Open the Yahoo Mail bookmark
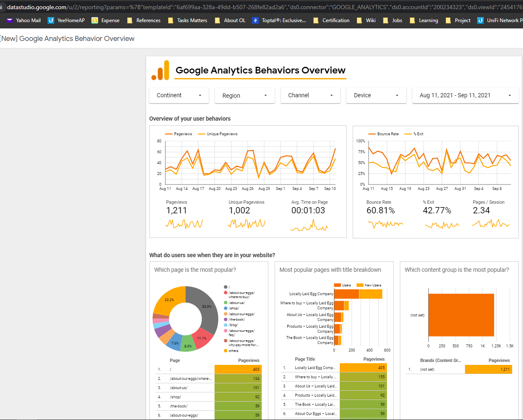This screenshot has height=420, width=523. click(23, 20)
